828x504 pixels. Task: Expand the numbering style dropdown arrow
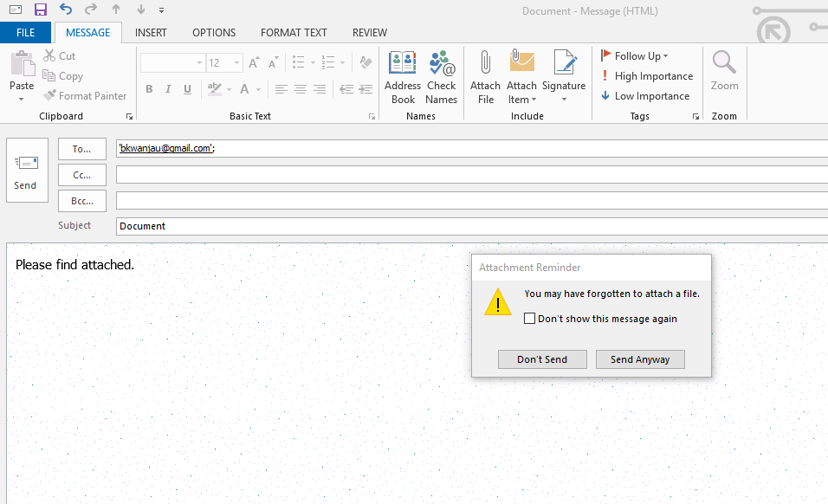tap(343, 63)
